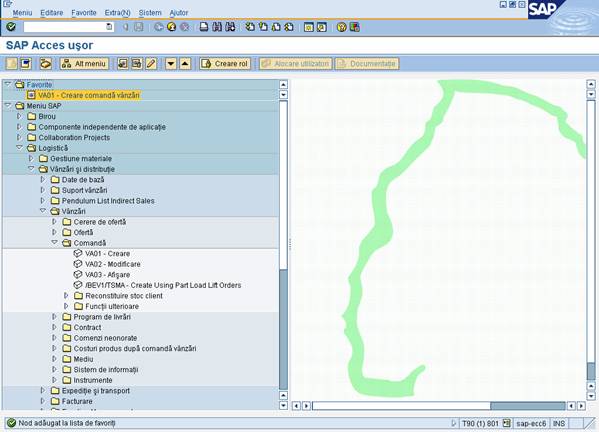Expand the Reconstituire stoc client folder

click(66, 295)
